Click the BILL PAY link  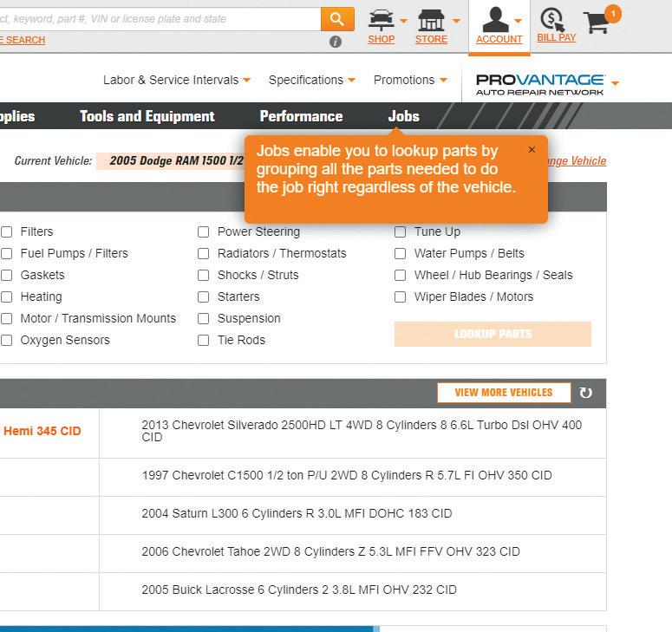click(x=557, y=37)
